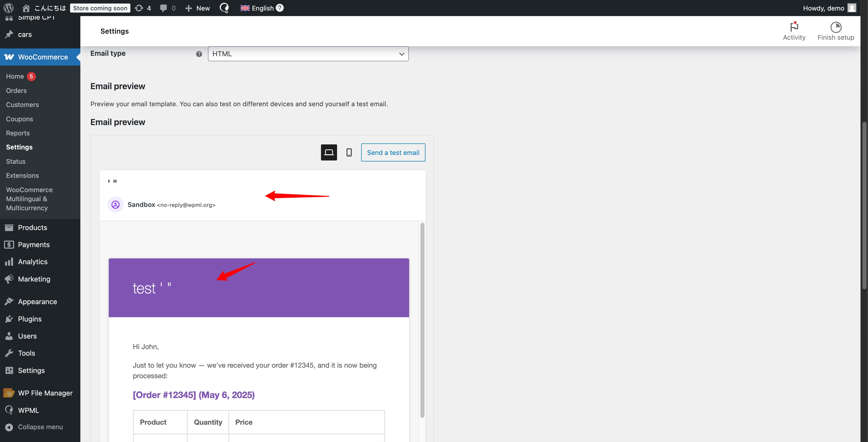Screen dimensions: 868x442
Task: Click the updates refresh icon
Action: (139, 8)
